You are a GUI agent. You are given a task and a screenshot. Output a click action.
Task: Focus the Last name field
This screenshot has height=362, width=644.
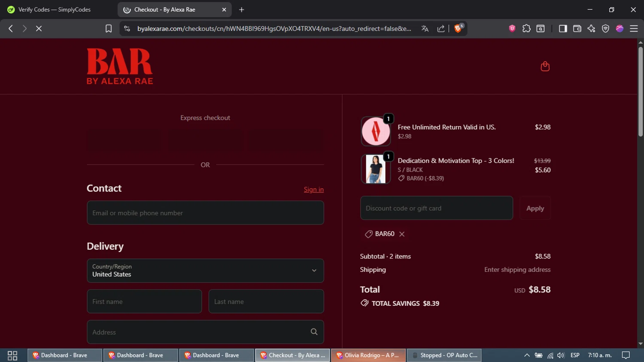tap(266, 301)
